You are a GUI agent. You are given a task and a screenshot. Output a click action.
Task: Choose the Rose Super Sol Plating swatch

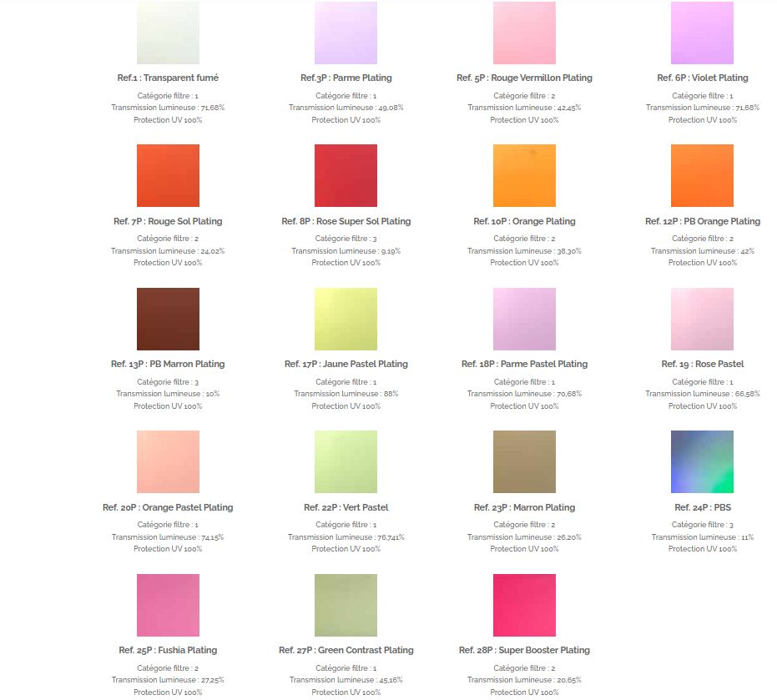point(346,175)
